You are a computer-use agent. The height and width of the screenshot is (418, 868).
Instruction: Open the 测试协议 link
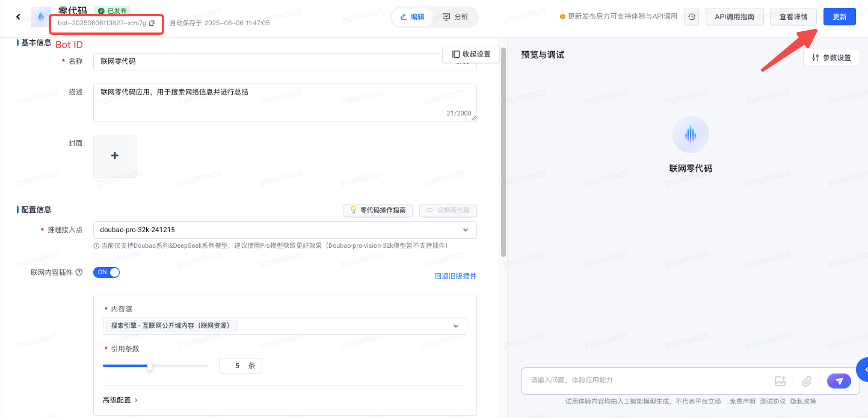point(772,401)
